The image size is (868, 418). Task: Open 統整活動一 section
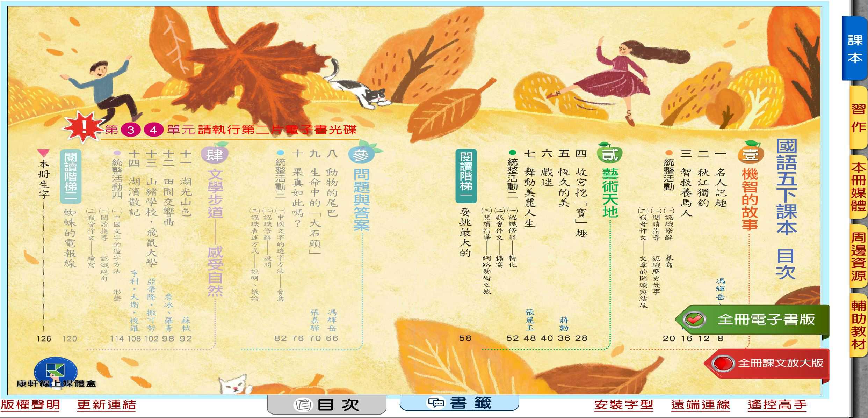(x=669, y=173)
